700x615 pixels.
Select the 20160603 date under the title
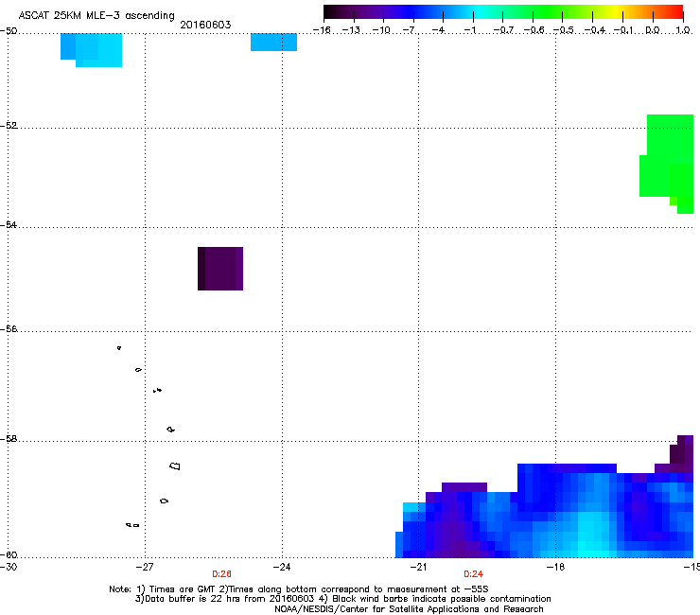205,25
